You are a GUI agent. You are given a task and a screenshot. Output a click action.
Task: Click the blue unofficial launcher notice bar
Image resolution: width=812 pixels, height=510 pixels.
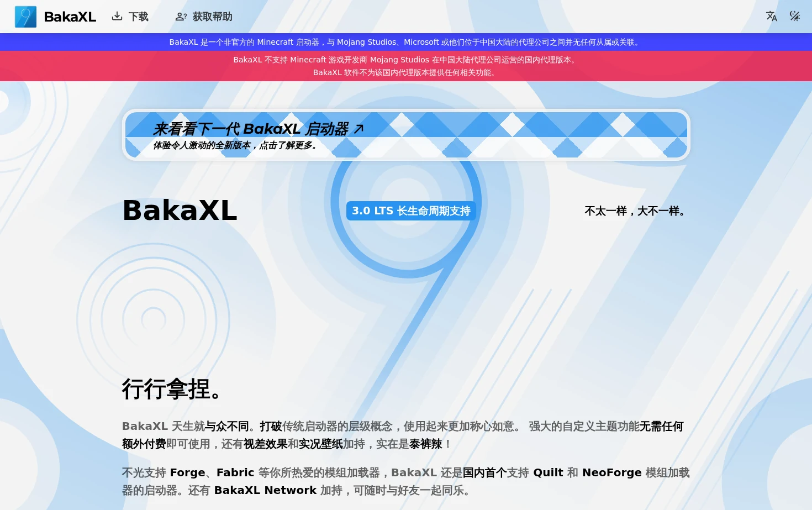tap(406, 42)
